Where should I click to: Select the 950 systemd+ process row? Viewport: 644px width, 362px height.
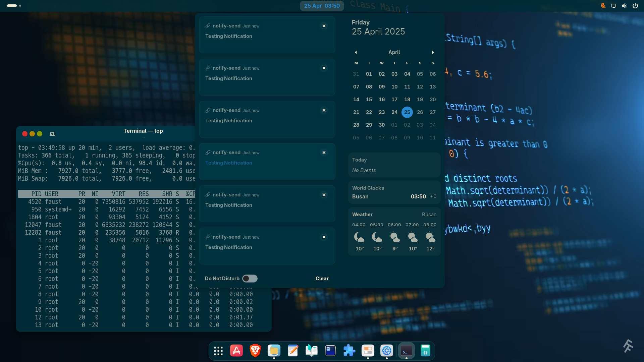(106, 209)
